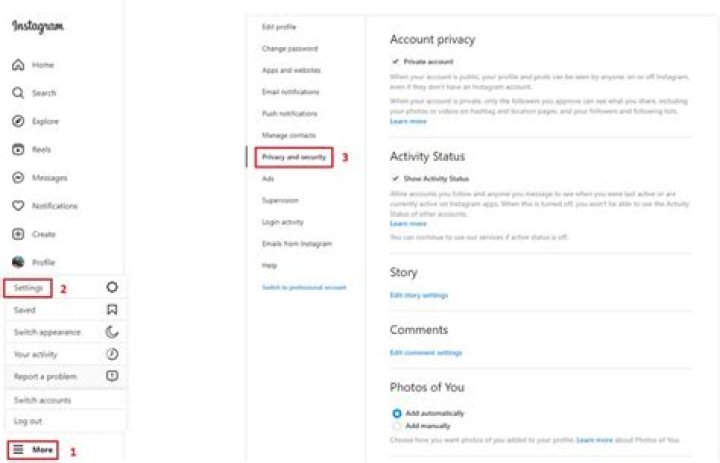This screenshot has width=720, height=463.
Task: Click the Profile avatar icon
Action: [x=18, y=262]
